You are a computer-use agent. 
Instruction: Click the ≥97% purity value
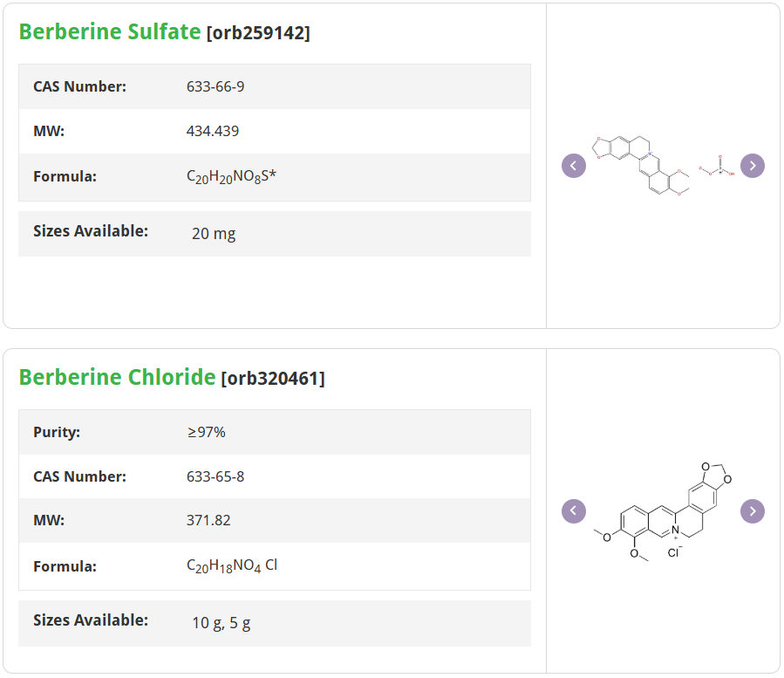[207, 432]
